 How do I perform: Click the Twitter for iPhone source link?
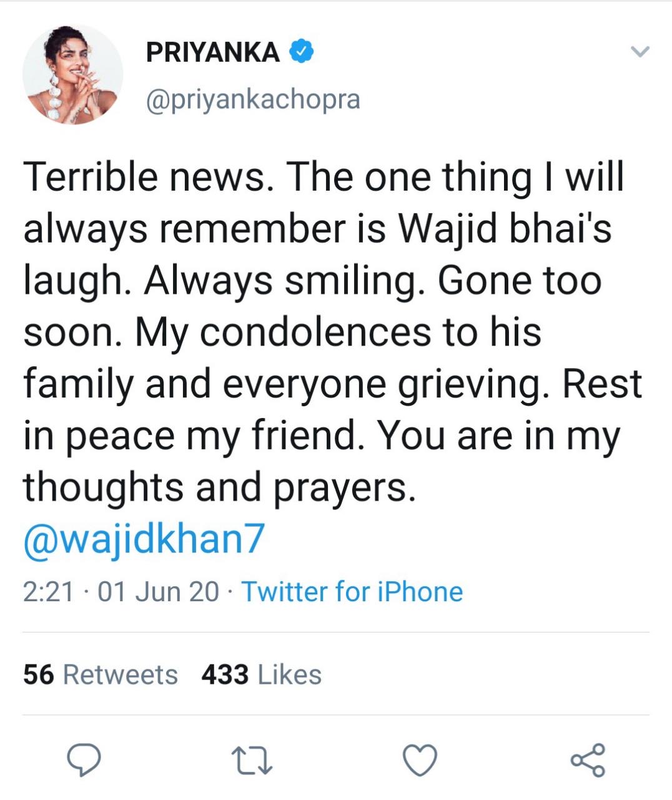click(352, 591)
